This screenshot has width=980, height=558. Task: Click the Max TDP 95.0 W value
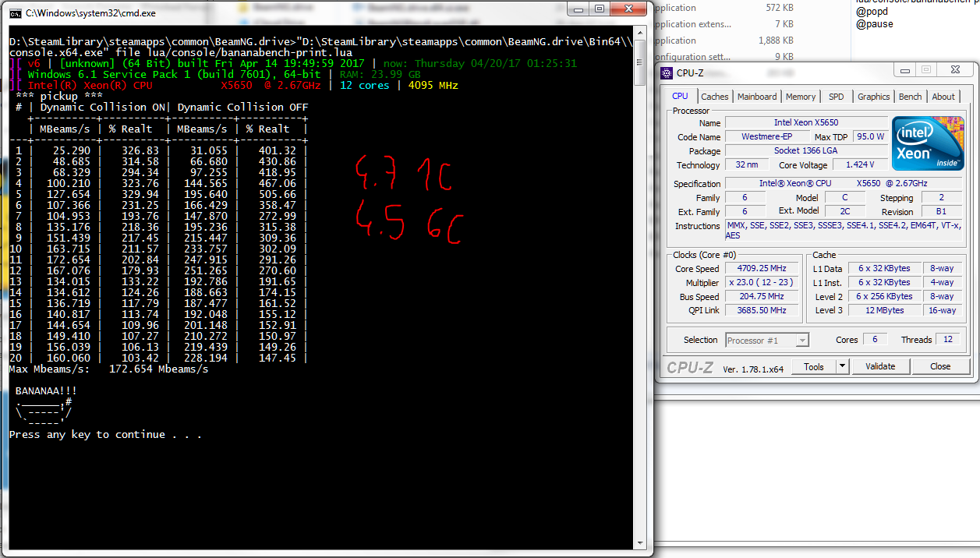(x=869, y=136)
